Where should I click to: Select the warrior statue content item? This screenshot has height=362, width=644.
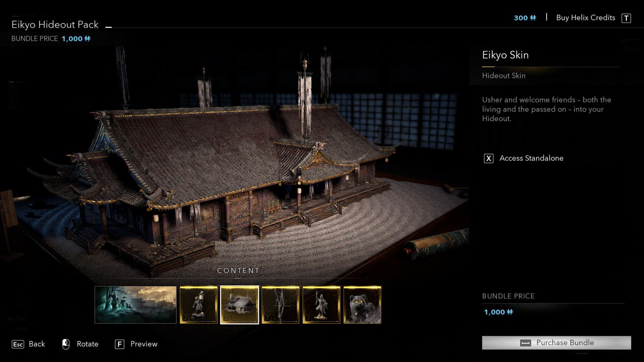click(x=321, y=305)
